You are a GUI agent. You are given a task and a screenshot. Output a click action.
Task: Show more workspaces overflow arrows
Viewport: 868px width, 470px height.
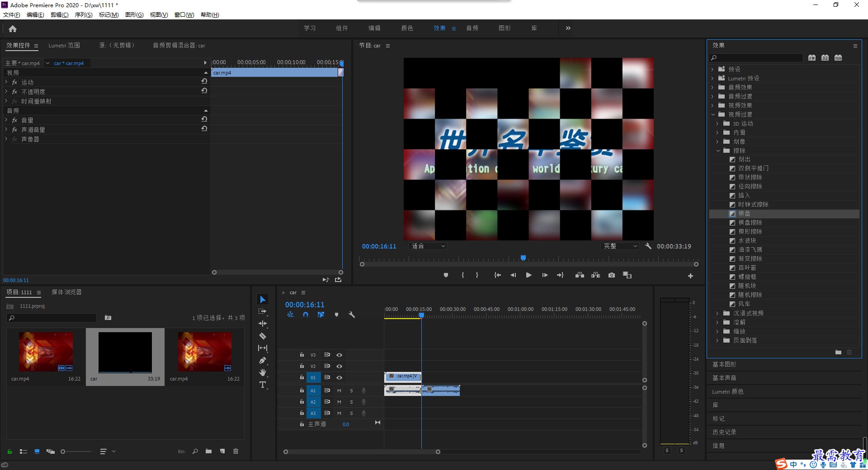tap(568, 28)
